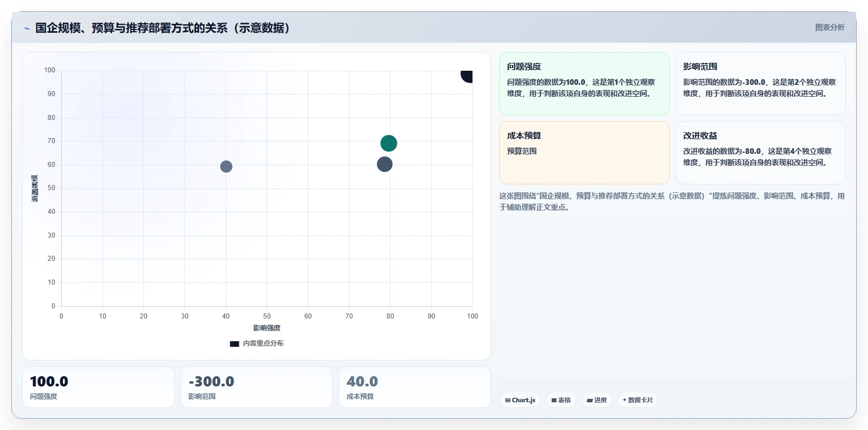Click the -300.0 影响范围 stat card
The width and height of the screenshot is (868, 430).
coord(256,387)
